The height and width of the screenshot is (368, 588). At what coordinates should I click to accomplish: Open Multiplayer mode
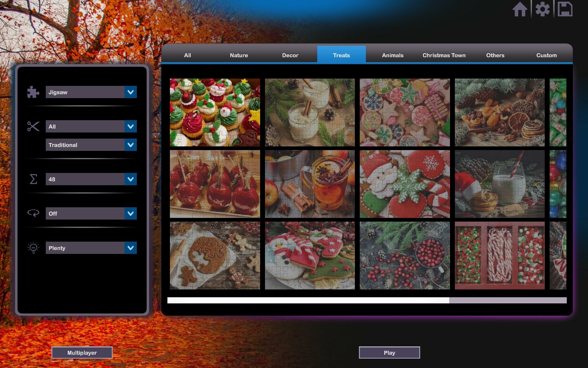pos(82,352)
